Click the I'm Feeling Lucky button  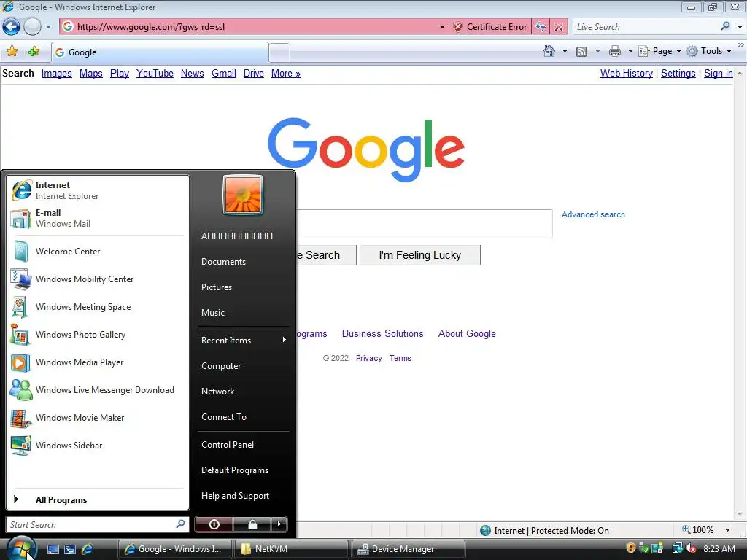(420, 255)
